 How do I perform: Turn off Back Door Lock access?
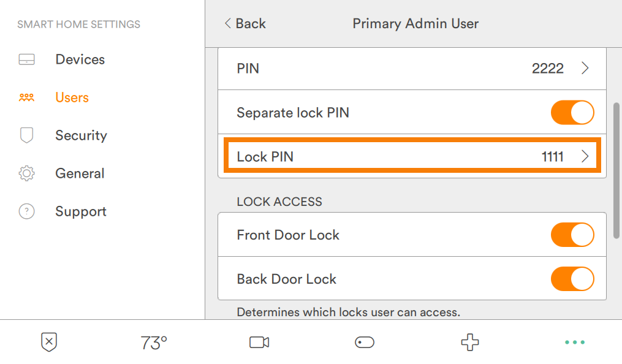click(572, 279)
